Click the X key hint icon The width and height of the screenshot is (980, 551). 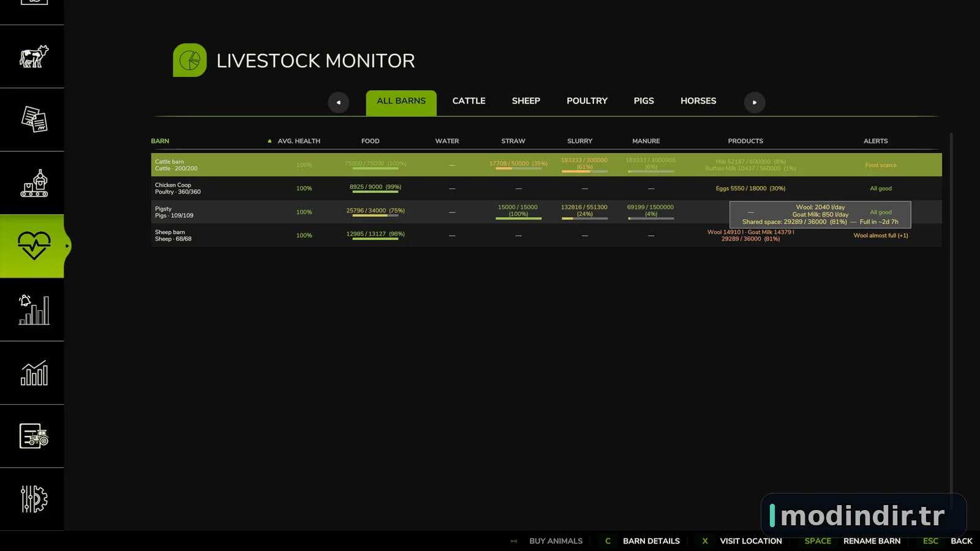(x=705, y=541)
